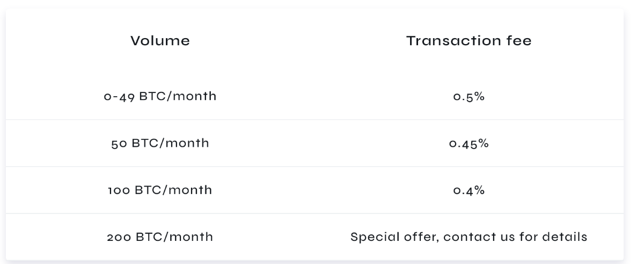Select the 0.45% transaction fee value
Image resolution: width=644 pixels, height=264 pixels.
coord(469,144)
